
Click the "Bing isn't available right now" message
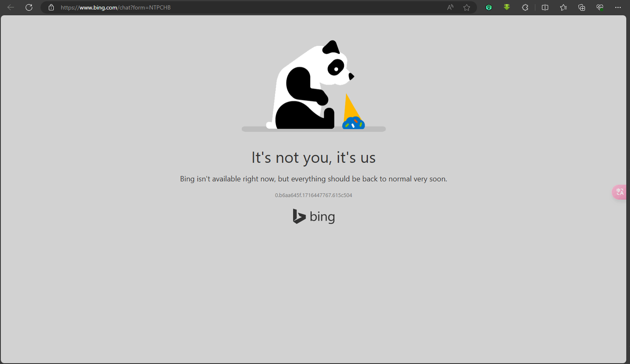(313, 179)
